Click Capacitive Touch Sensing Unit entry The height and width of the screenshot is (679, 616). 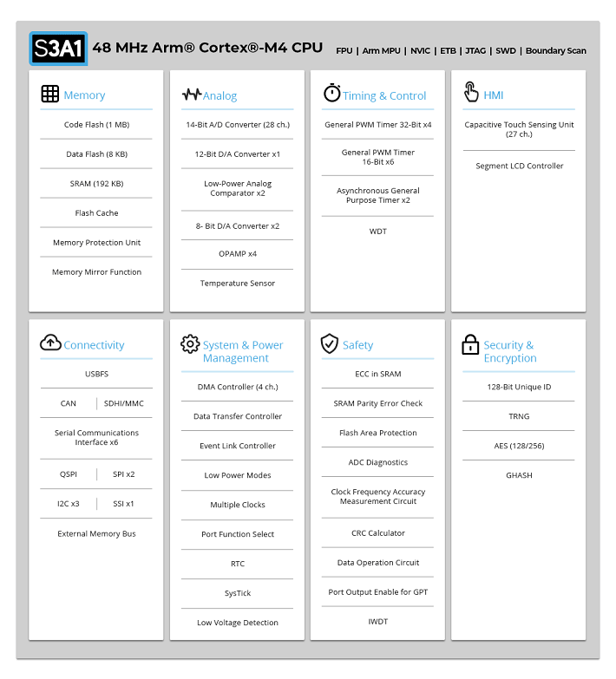[519, 129]
